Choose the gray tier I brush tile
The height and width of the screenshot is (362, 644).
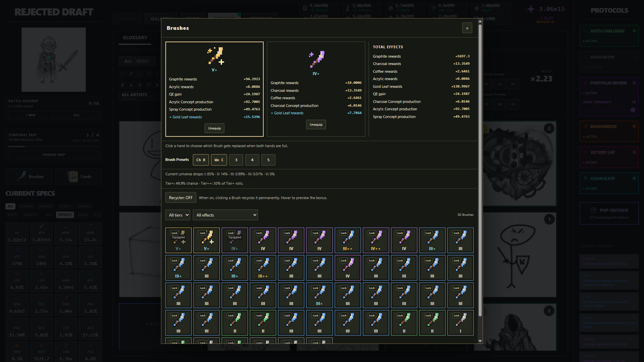[460, 323]
